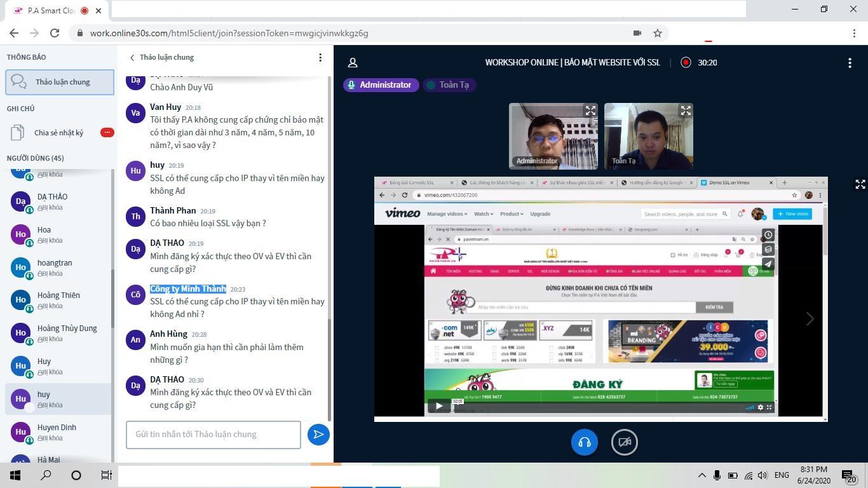The image size is (868, 488).
Task: Click Vimeo New video button
Action: (x=792, y=213)
